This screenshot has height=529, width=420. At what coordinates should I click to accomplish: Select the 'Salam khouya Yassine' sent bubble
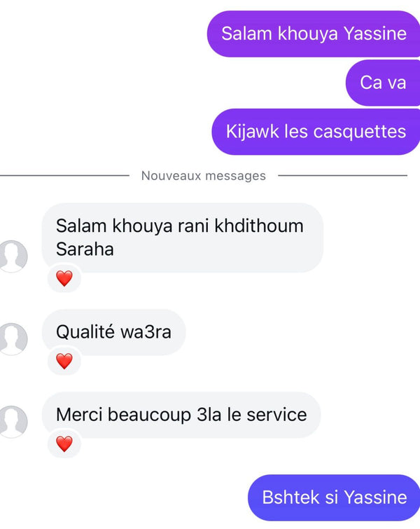[314, 34]
